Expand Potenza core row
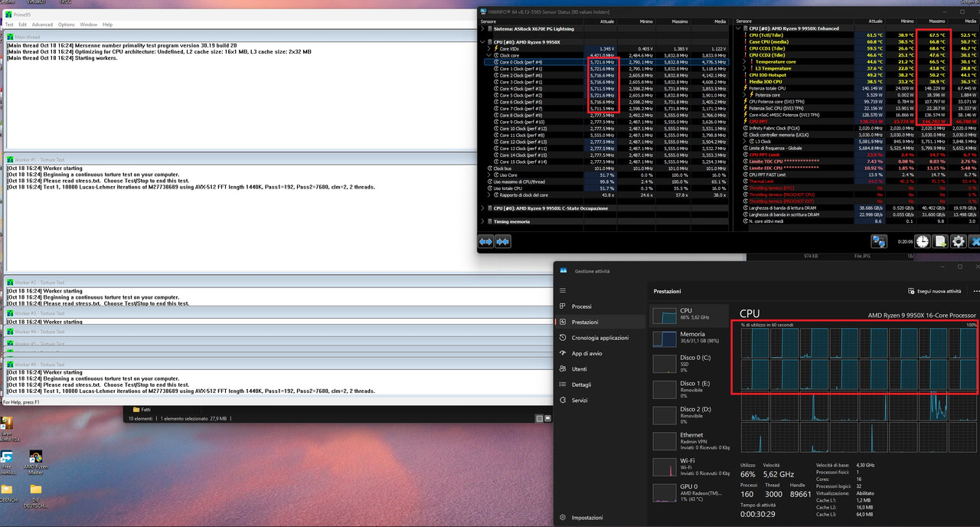The width and height of the screenshot is (980, 527). tap(746, 94)
